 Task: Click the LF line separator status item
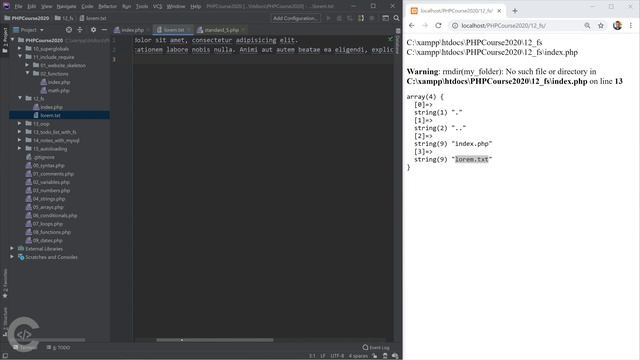click(323, 356)
